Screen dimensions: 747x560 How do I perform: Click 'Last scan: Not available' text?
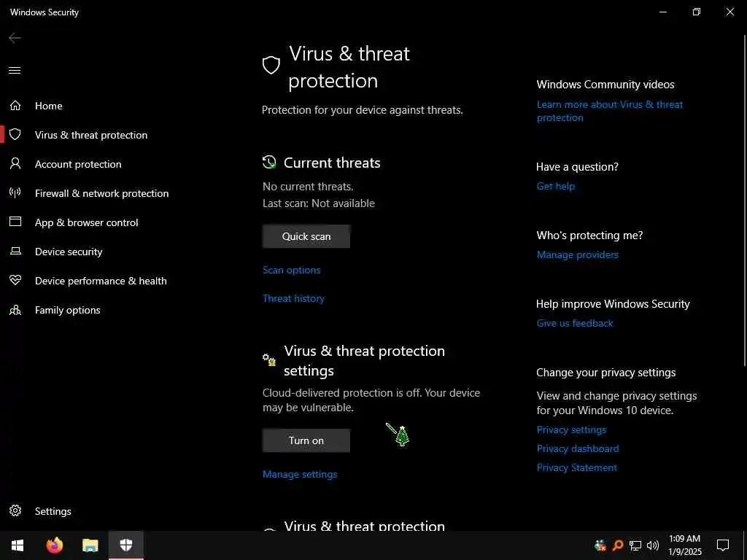pos(318,203)
